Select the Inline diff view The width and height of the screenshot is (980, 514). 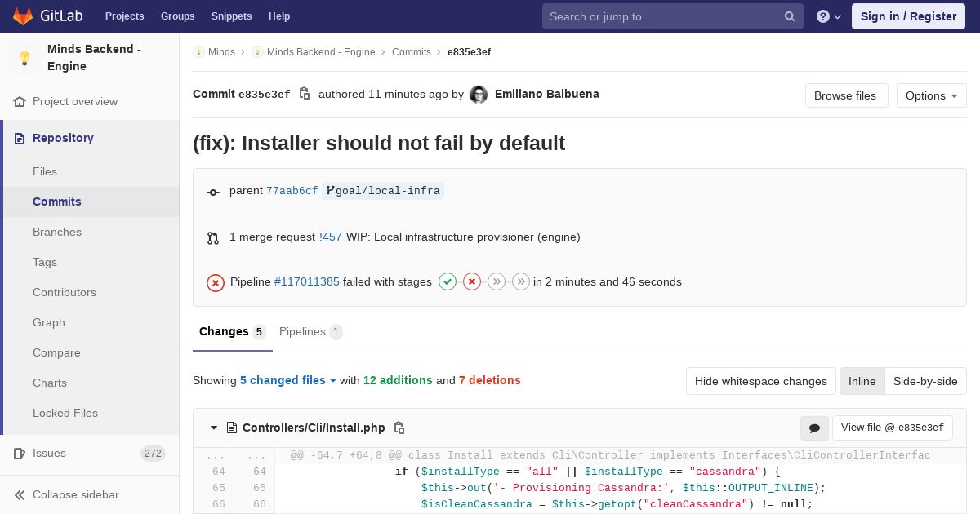pyautogui.click(x=862, y=381)
